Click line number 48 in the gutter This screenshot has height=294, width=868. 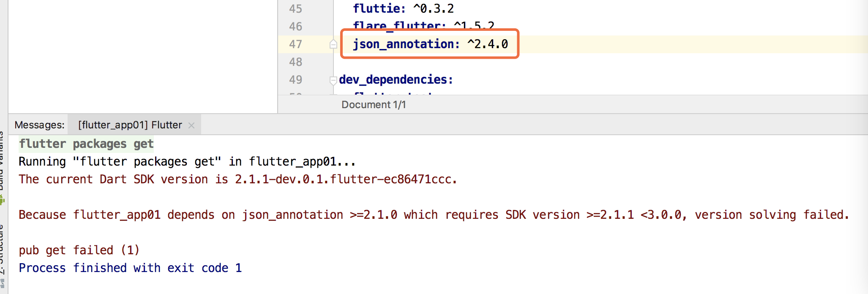pos(295,62)
